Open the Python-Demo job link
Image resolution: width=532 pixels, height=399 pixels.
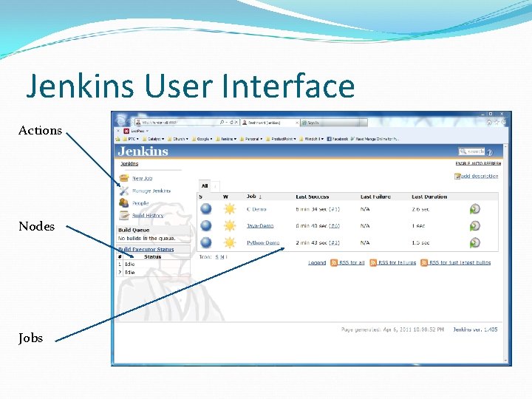click(x=263, y=242)
